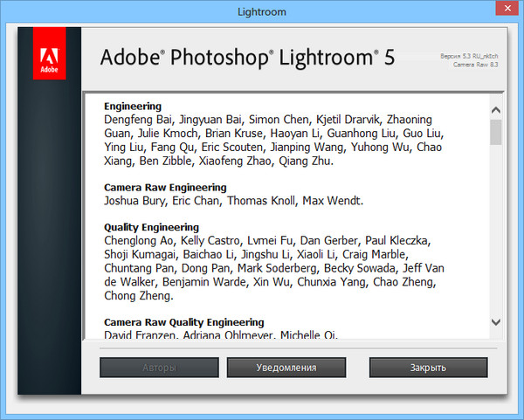Click the name Shoji Kumagai
The height and width of the screenshot is (420, 524).
pyautogui.click(x=140, y=255)
